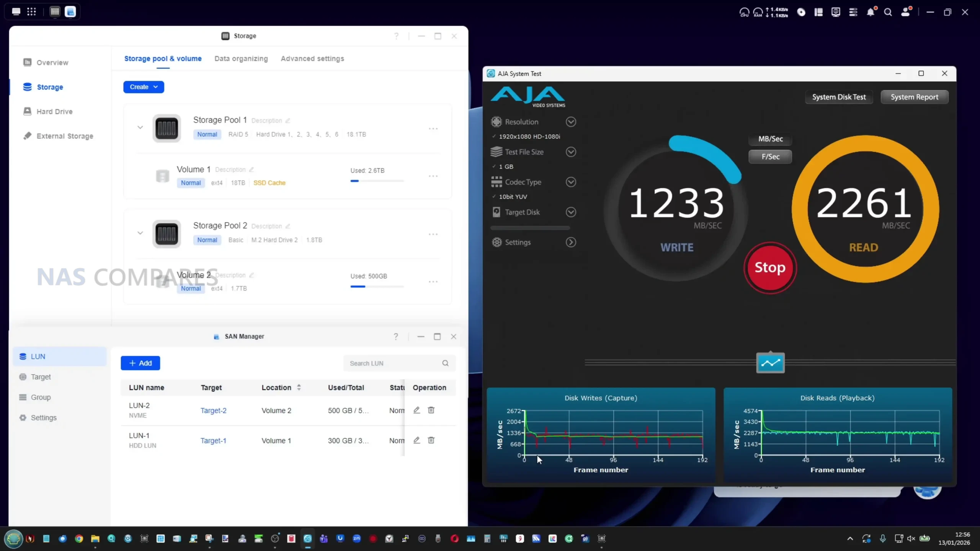980x551 pixels.
Task: Edit LUN-2 with pencil icon
Action: (416, 410)
